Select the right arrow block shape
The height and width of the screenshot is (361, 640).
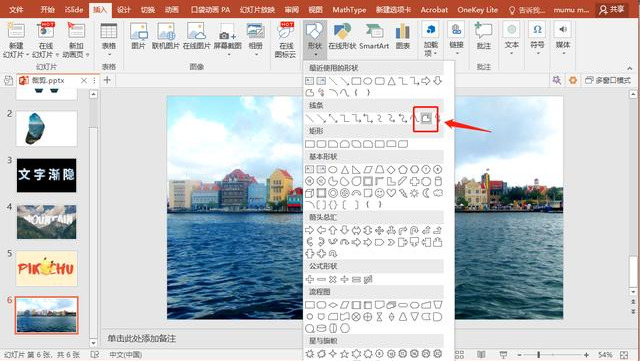[309, 230]
